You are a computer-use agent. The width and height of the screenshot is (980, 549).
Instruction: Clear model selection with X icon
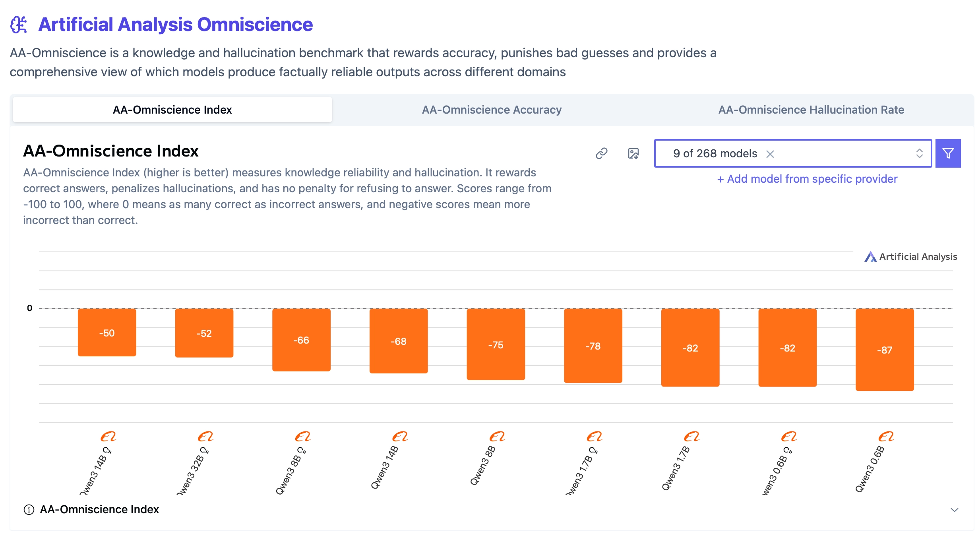pyautogui.click(x=770, y=154)
